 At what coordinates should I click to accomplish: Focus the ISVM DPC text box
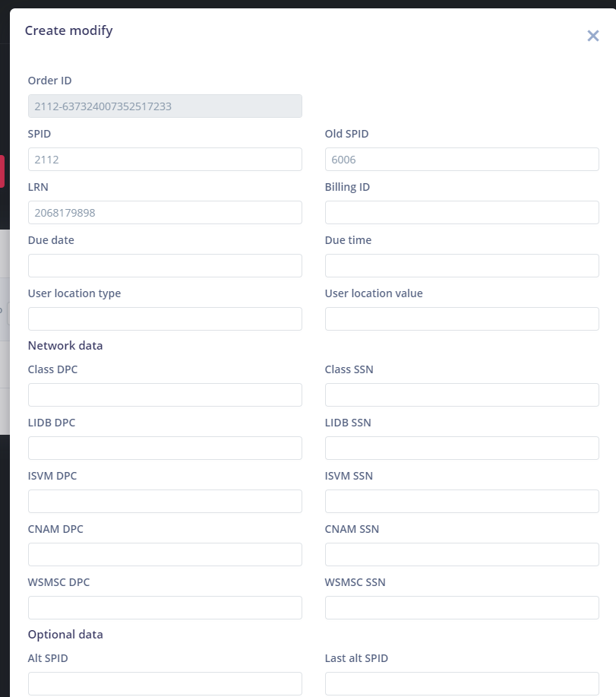coord(165,502)
